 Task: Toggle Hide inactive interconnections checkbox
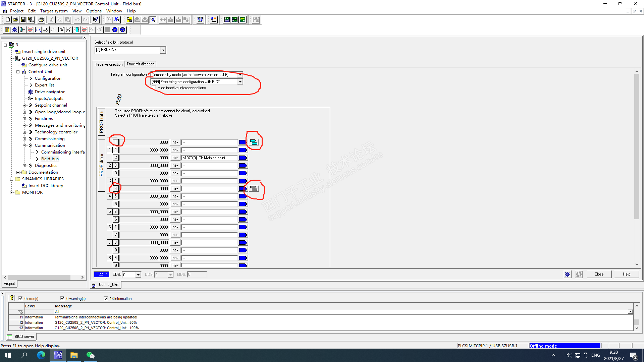154,88
